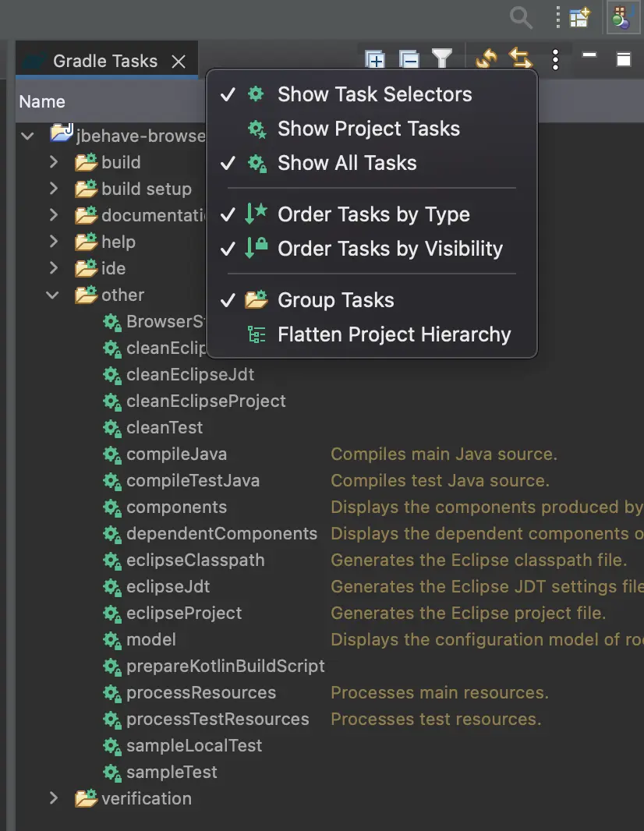Open the task filter funnel icon
This screenshot has width=644, height=831.
coord(442,59)
